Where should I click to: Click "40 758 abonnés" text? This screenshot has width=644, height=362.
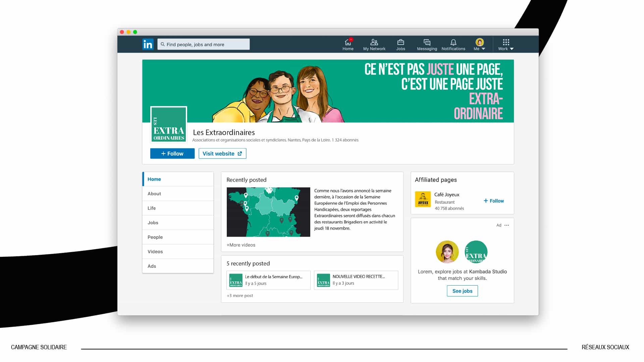pos(449,208)
